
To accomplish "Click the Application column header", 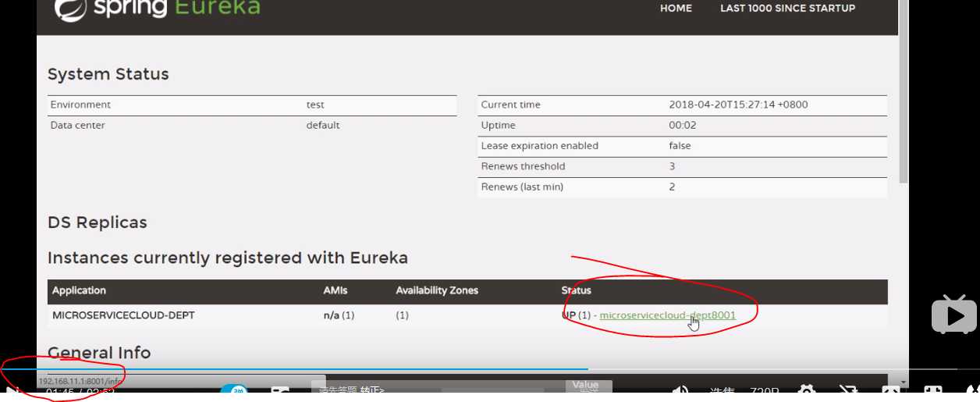I will pos(79,290).
